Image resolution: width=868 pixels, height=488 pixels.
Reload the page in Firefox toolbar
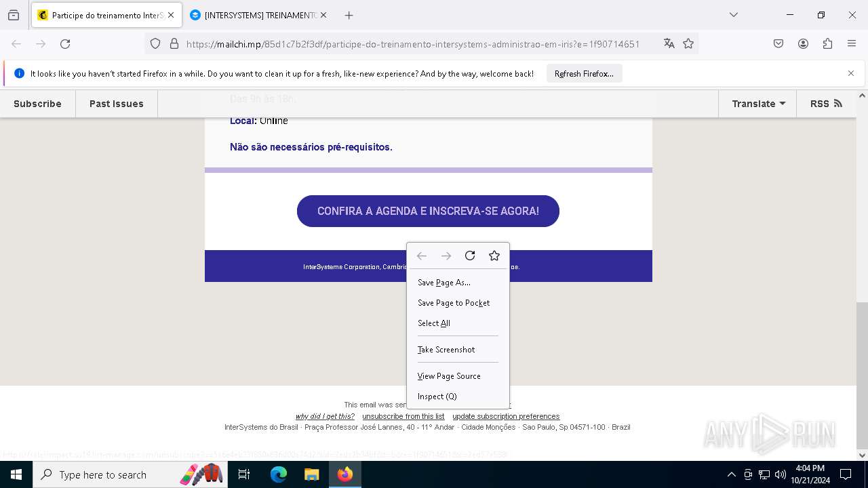pyautogui.click(x=65, y=43)
